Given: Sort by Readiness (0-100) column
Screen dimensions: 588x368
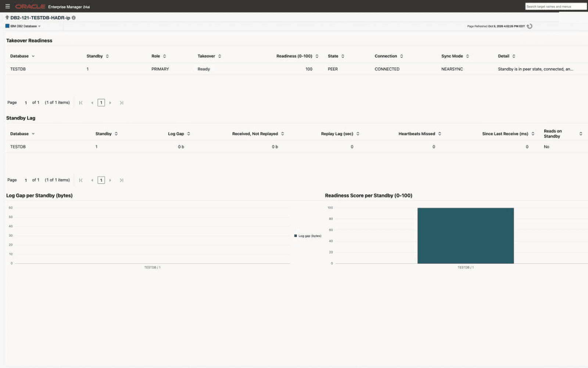Looking at the screenshot, I should (317, 56).
